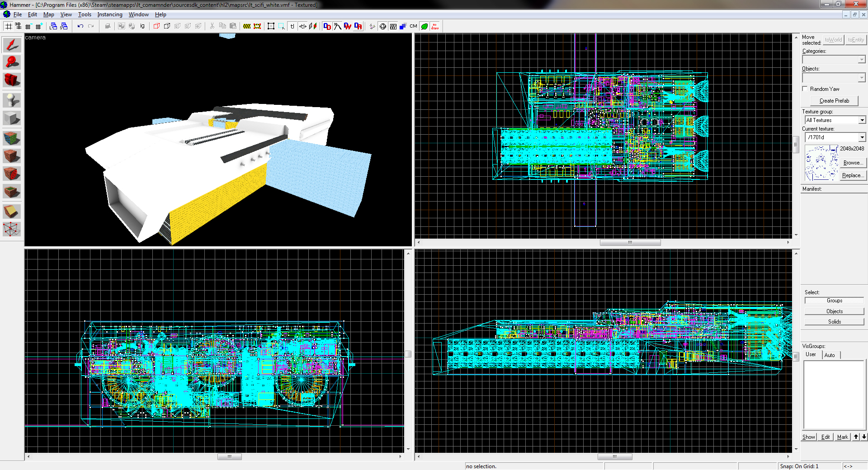Click the Undo arrow in the toolbar
Viewport: 868px width, 470px height.
tap(80, 26)
